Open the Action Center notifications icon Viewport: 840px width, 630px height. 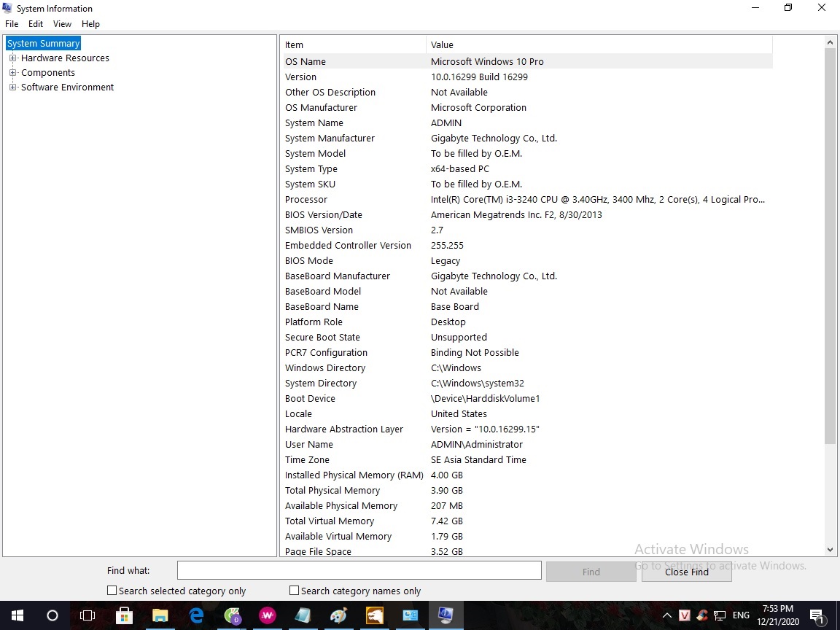click(817, 615)
